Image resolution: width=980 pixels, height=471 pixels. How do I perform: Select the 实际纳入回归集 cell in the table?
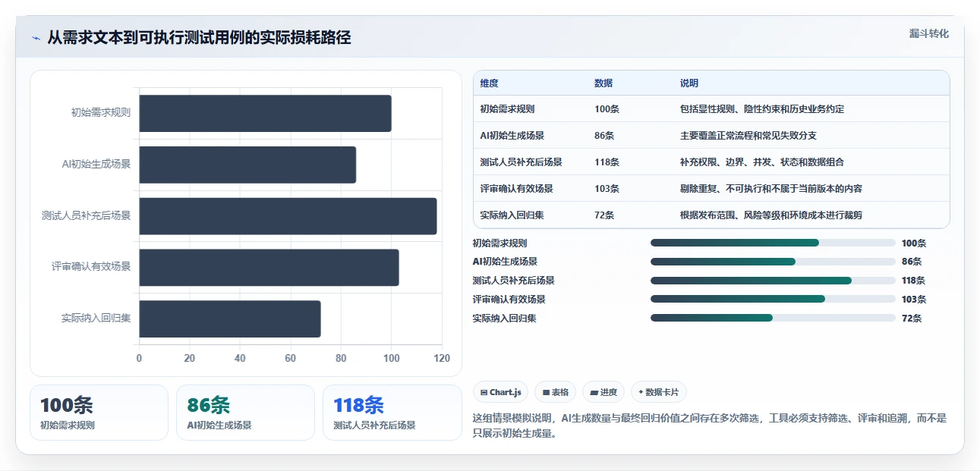click(512, 215)
